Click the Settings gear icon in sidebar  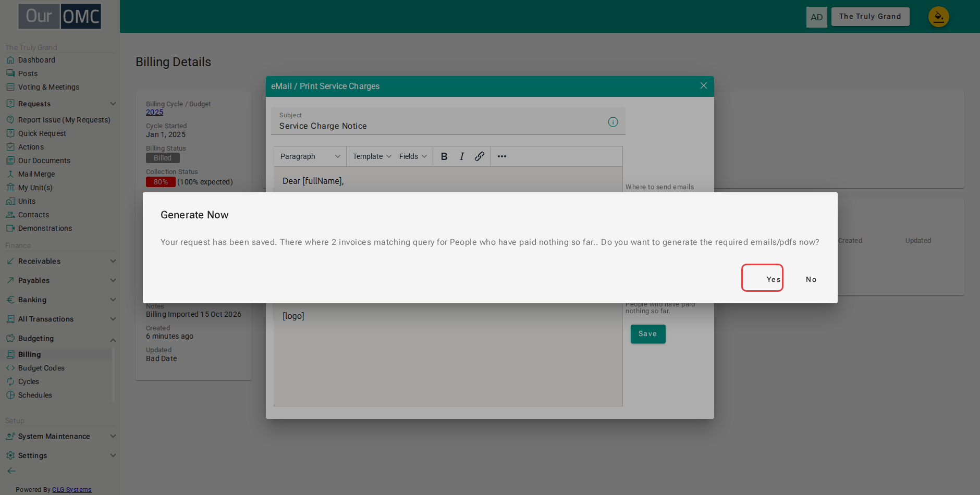[10, 455]
